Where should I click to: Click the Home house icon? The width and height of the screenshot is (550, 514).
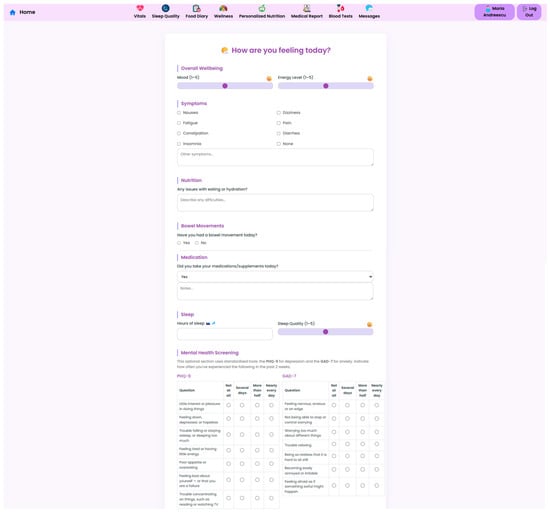point(13,12)
